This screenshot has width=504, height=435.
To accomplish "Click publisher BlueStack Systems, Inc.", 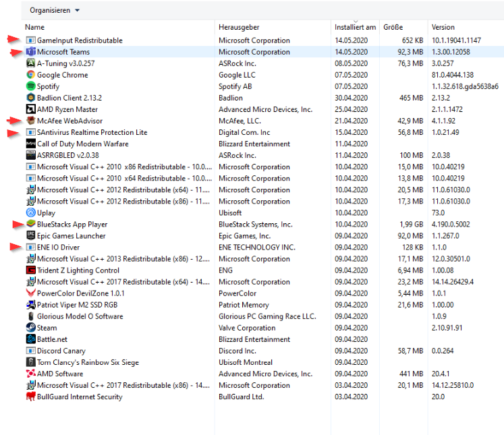I will pyautogui.click(x=256, y=225).
